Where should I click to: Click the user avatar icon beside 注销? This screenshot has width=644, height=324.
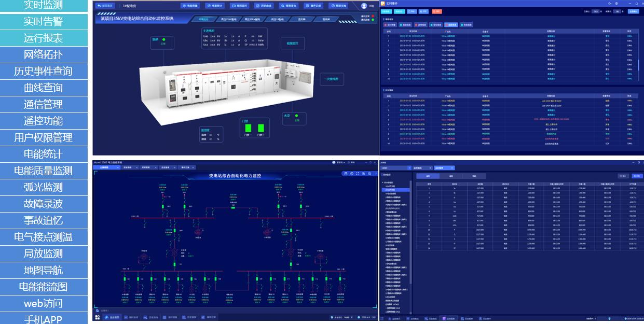(x=364, y=6)
